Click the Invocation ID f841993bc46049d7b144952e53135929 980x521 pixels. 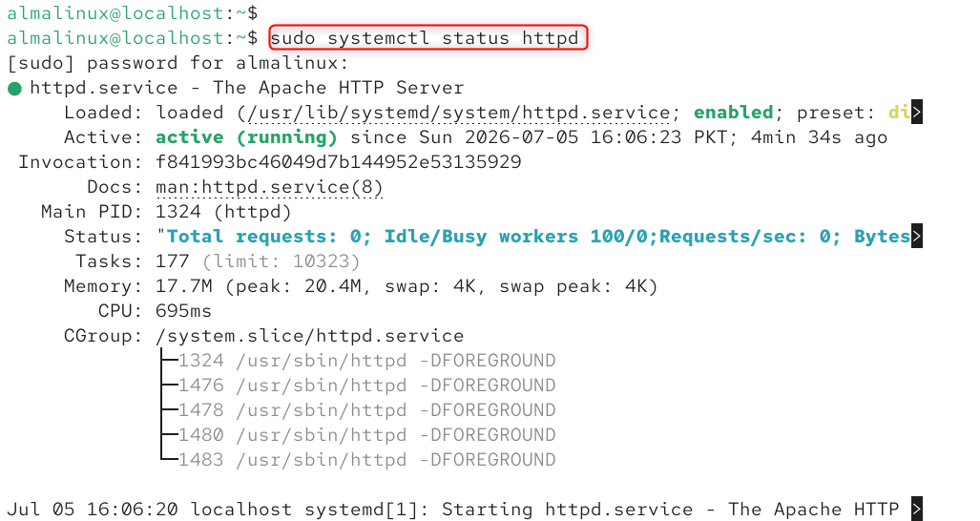(338, 162)
